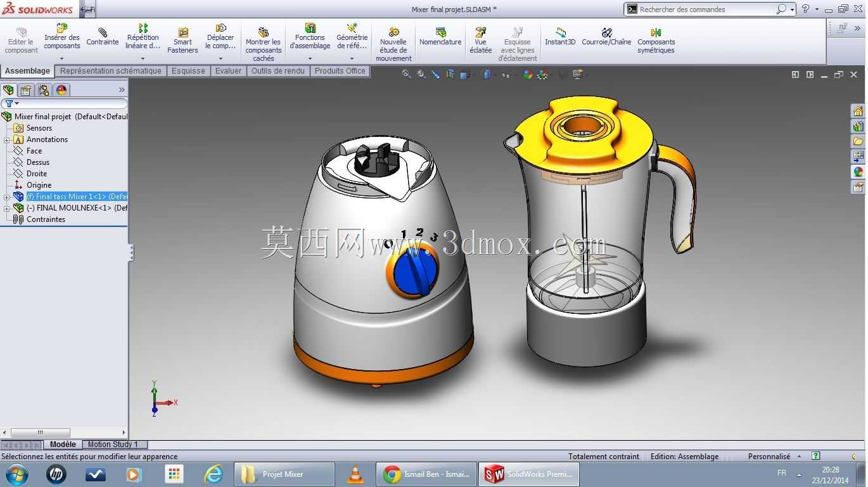Click Zoom to fit in view toolbar
Screen dimensions: 868x487
coord(407,74)
